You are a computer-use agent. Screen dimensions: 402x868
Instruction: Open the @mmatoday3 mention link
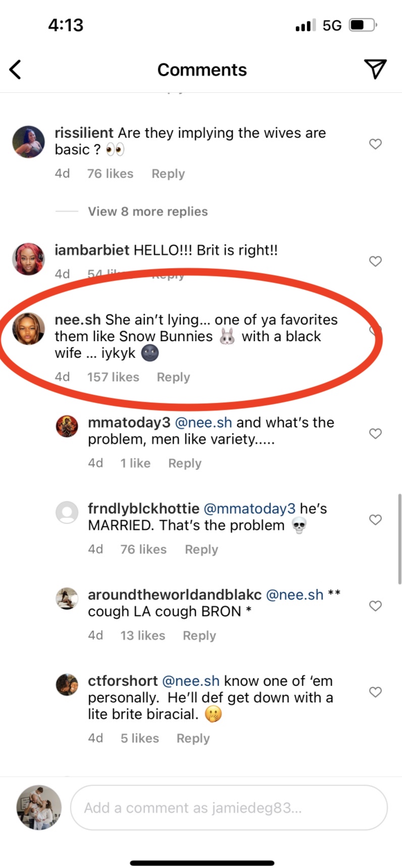[249, 509]
